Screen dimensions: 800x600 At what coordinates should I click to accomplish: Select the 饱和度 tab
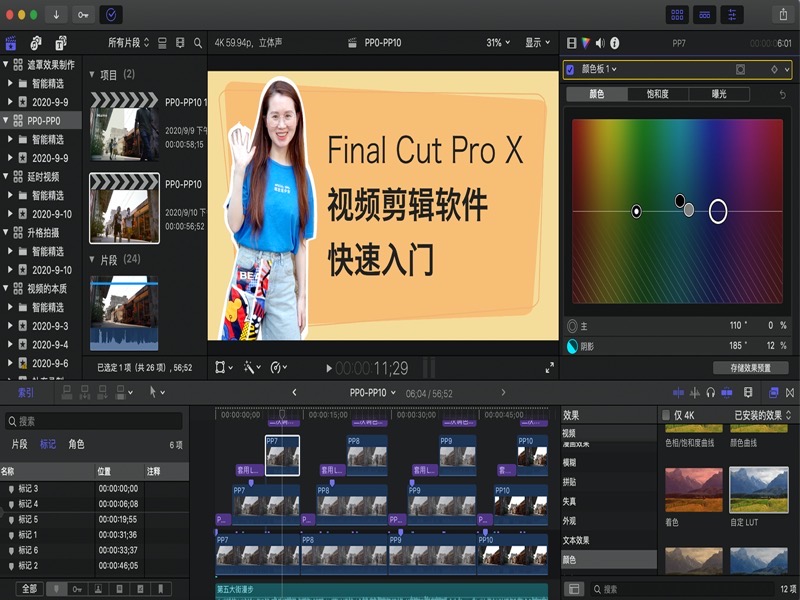click(658, 94)
